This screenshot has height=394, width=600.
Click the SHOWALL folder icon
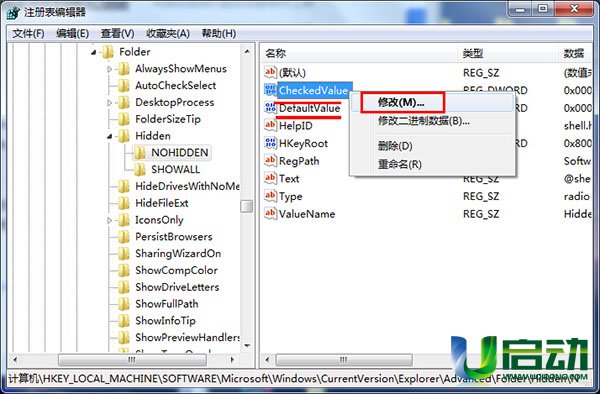(139, 169)
